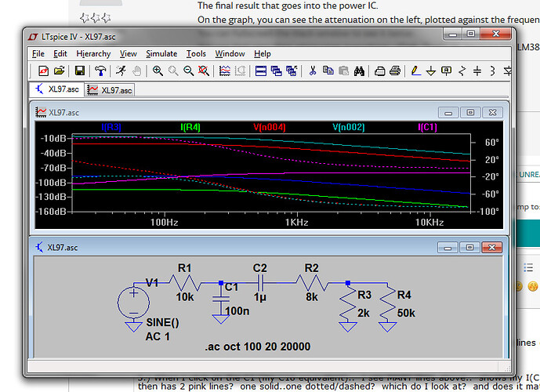Select the Zoom In magnifier tool
This screenshot has height=392, width=540.
click(158, 71)
